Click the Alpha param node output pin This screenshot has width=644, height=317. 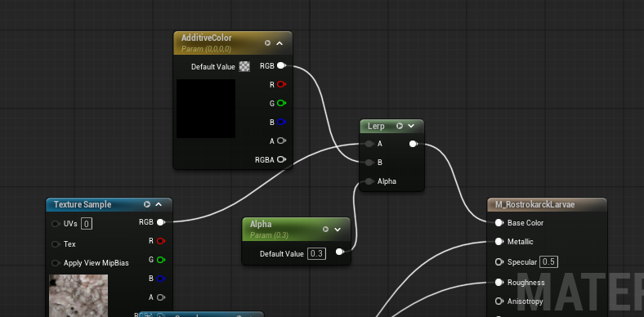[x=340, y=252]
